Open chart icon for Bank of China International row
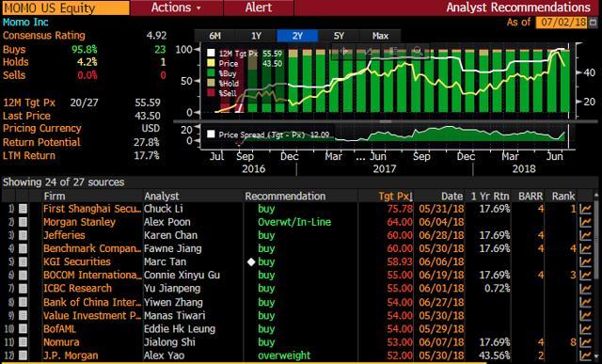The width and height of the screenshot is (602, 364). click(x=585, y=303)
